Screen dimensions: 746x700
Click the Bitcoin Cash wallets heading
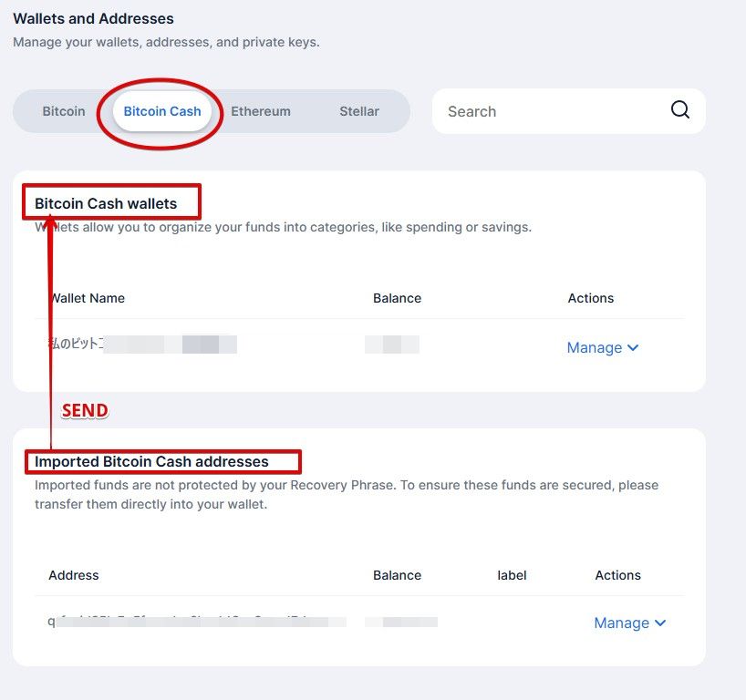click(x=106, y=203)
